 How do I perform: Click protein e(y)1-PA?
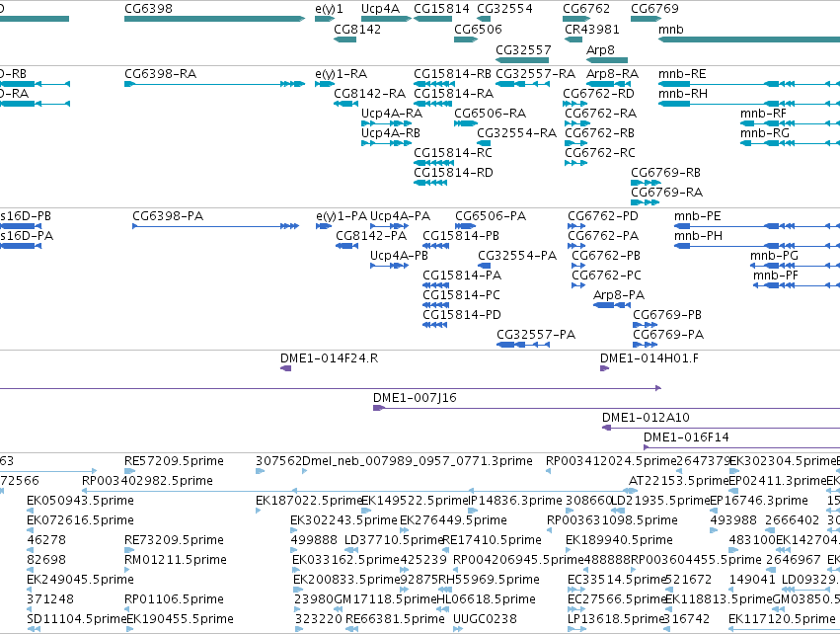324,226
